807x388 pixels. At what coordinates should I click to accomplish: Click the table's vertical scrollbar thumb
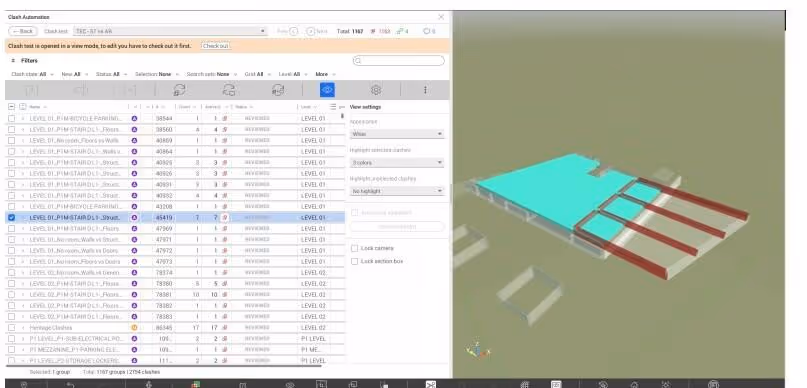tap(342, 116)
